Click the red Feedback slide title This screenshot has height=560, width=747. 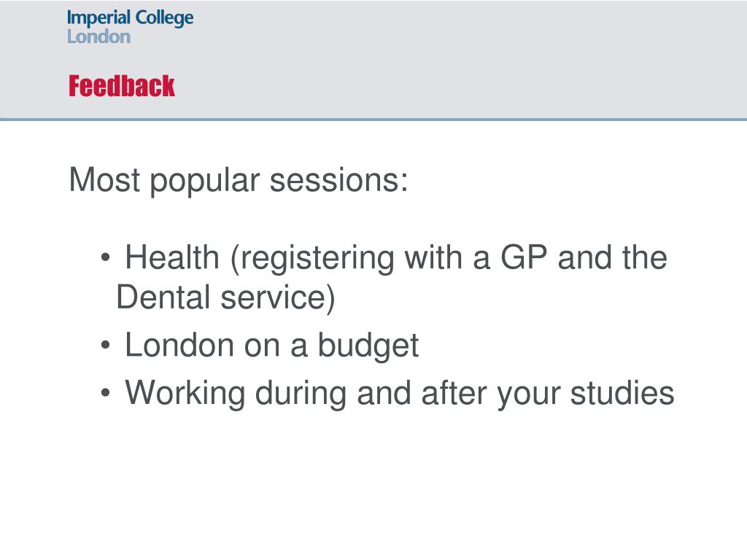coord(122,86)
